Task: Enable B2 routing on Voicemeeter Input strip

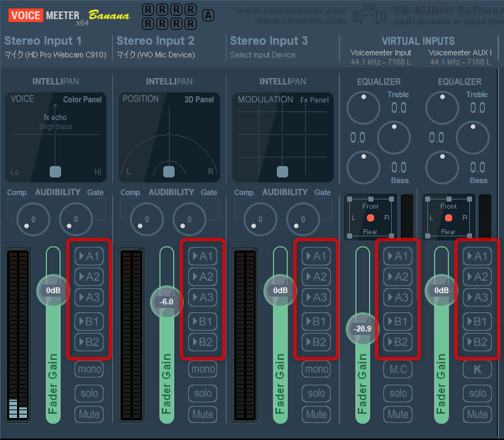Action: click(x=398, y=342)
